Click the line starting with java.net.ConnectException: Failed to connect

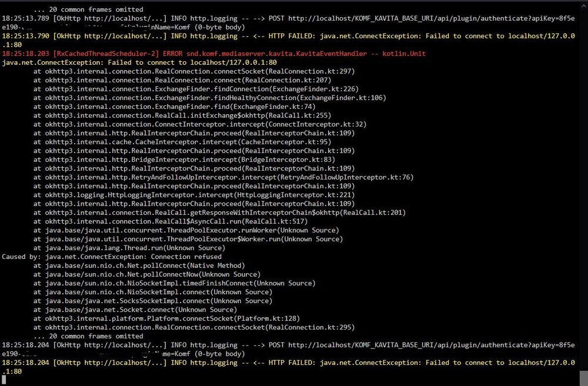(139, 62)
